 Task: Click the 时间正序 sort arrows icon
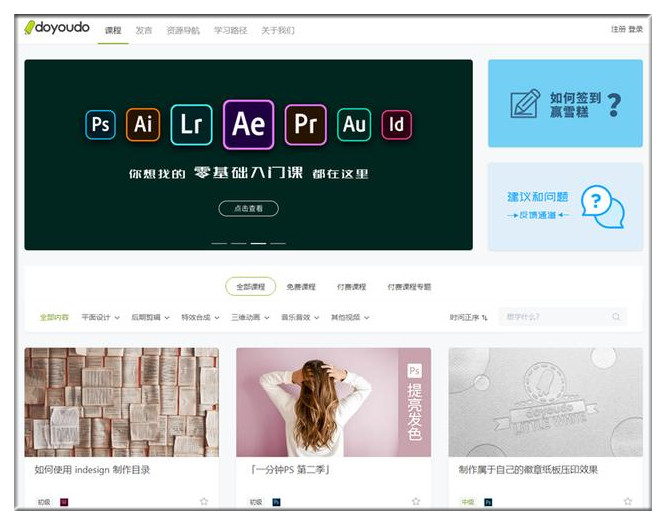485,317
